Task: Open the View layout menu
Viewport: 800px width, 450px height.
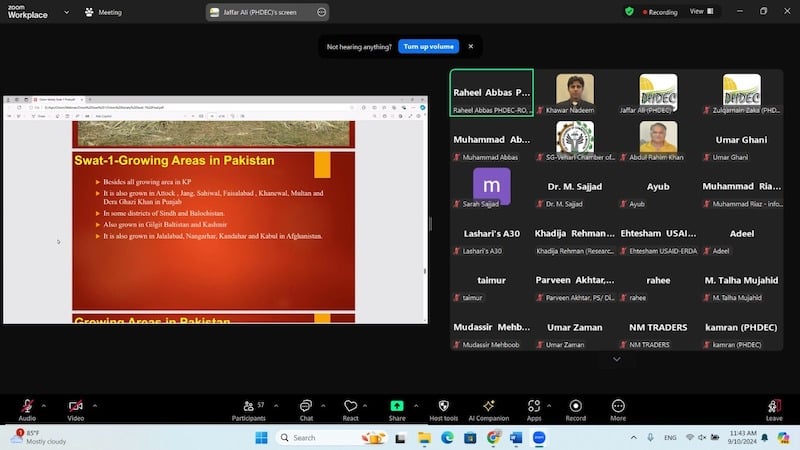Action: tap(700, 12)
